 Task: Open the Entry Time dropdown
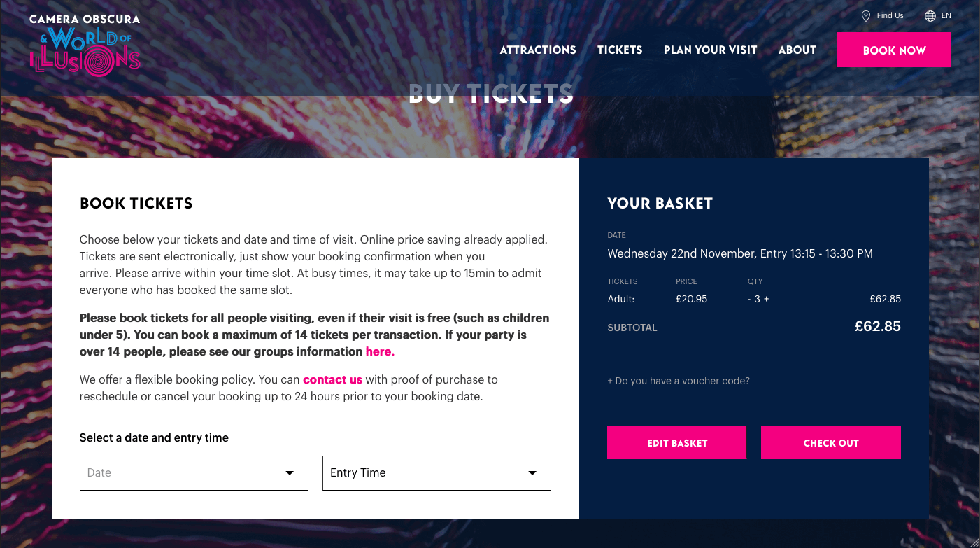436,473
